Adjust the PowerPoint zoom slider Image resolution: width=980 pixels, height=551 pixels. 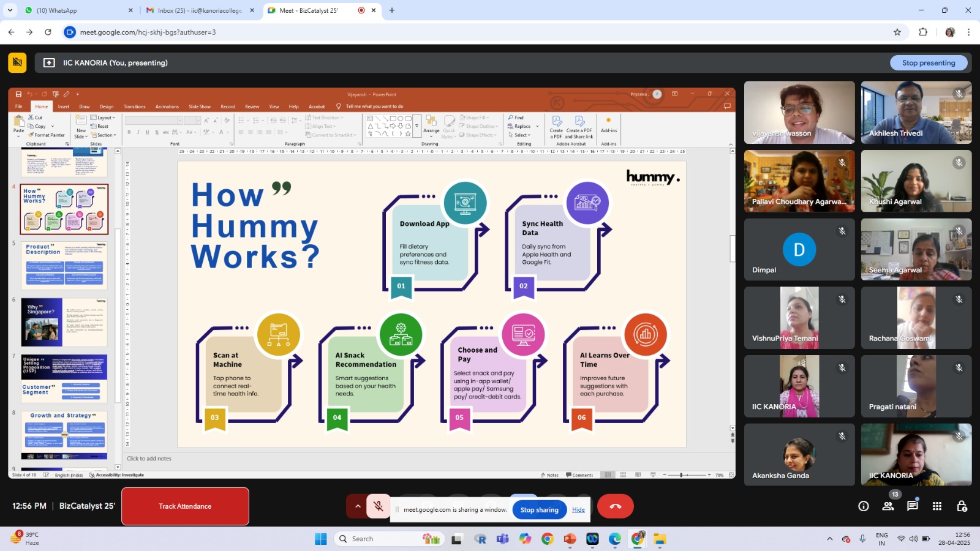click(x=681, y=475)
